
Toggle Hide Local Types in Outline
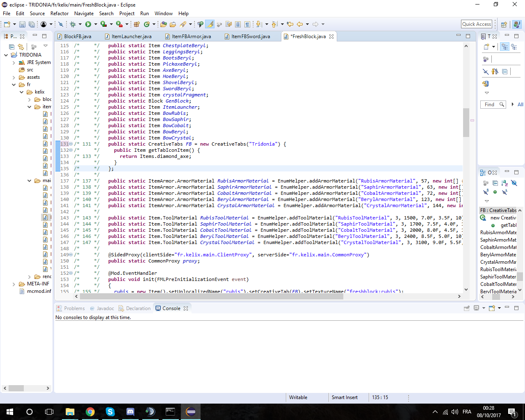pyautogui.click(x=504, y=192)
